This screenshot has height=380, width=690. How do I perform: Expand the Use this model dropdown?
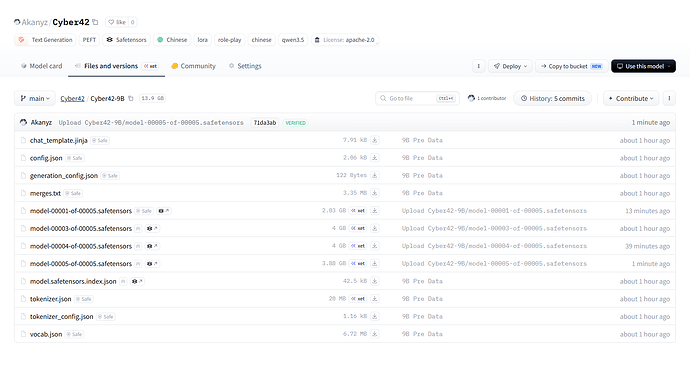643,66
